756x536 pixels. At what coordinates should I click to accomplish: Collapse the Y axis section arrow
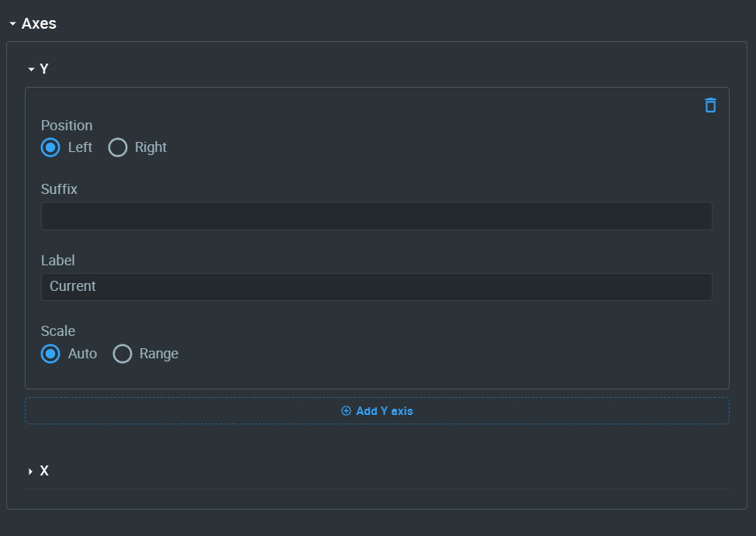pyautogui.click(x=31, y=69)
